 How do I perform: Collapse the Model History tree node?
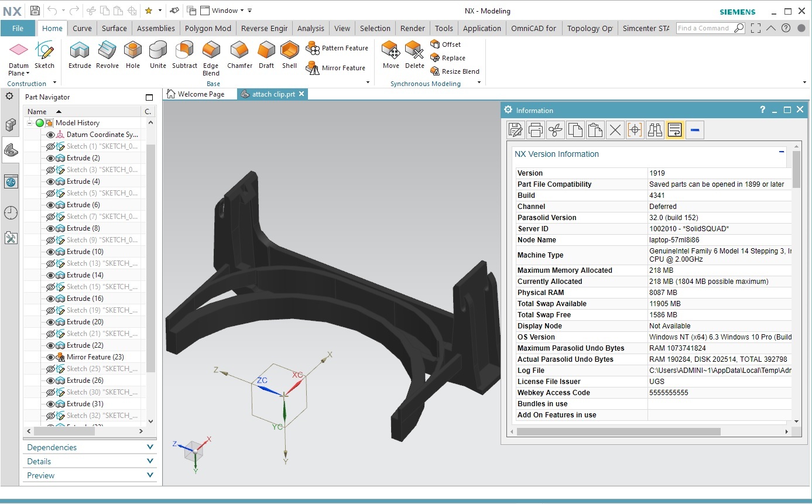coord(29,123)
